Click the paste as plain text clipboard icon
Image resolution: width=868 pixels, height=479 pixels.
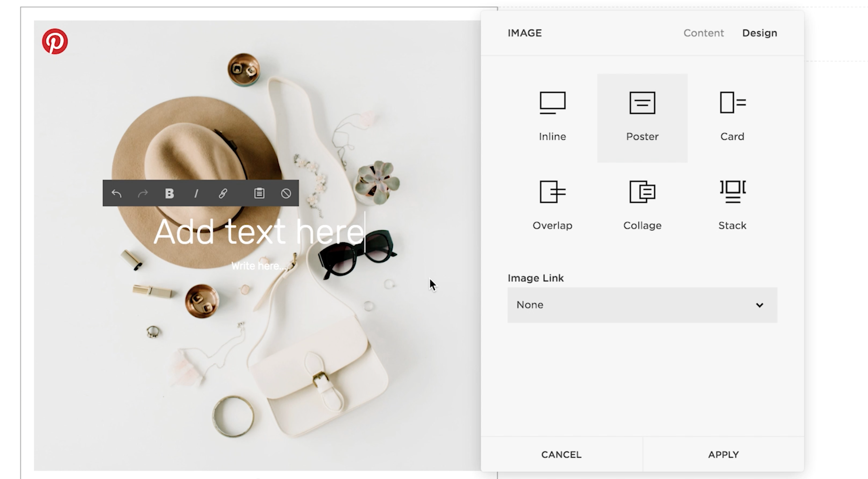(x=259, y=193)
